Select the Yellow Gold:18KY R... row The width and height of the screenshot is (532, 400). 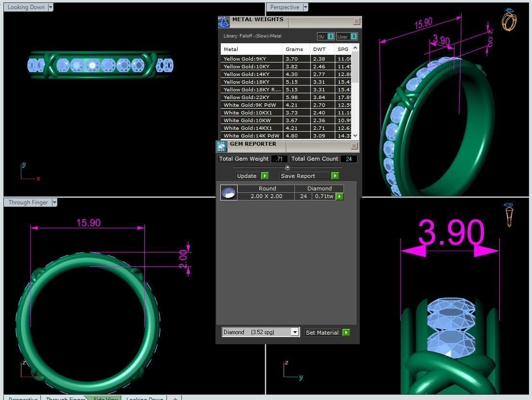pyautogui.click(x=286, y=89)
